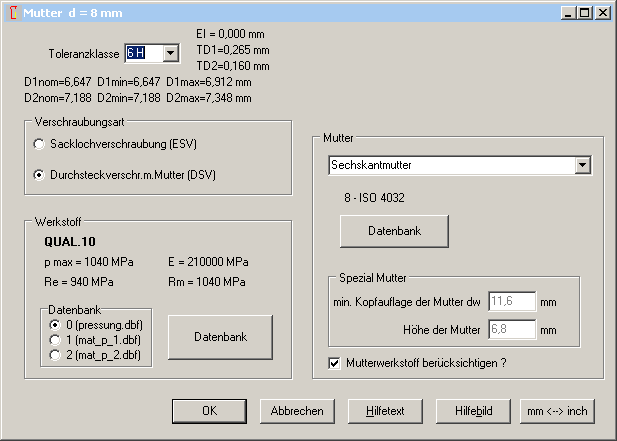Open the Toleranzklasse dropdown arrow

tap(170, 53)
